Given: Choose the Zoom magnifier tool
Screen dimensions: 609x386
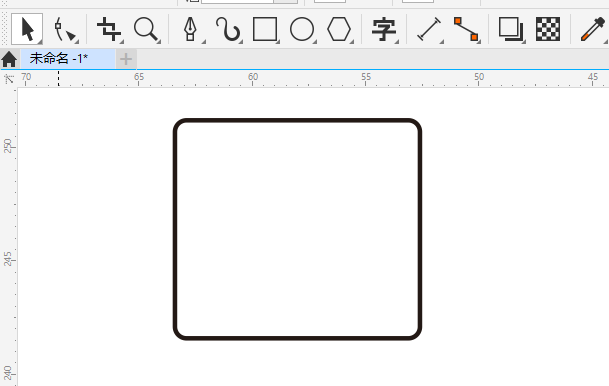Looking at the screenshot, I should (x=146, y=29).
